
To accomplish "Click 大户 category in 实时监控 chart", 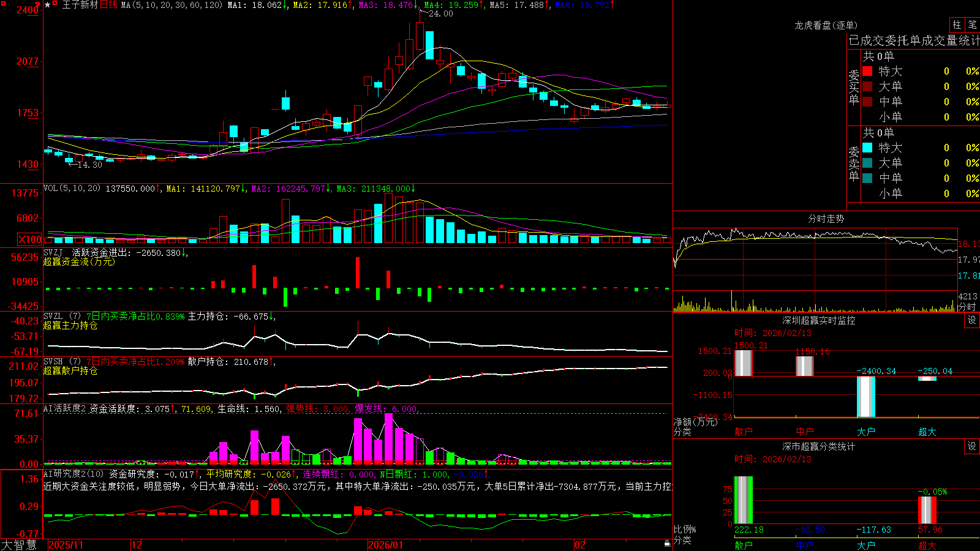I will (x=866, y=432).
